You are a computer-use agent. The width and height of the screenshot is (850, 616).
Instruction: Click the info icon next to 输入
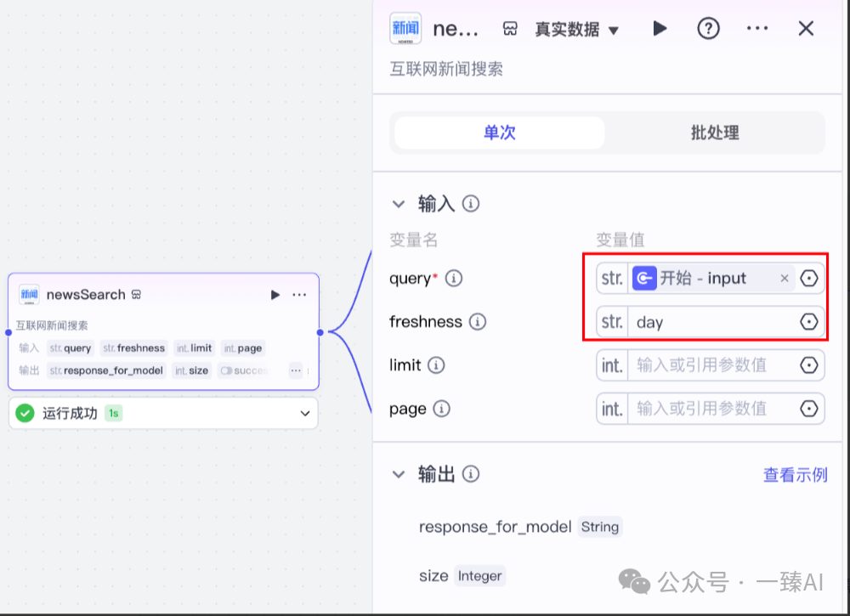[472, 203]
